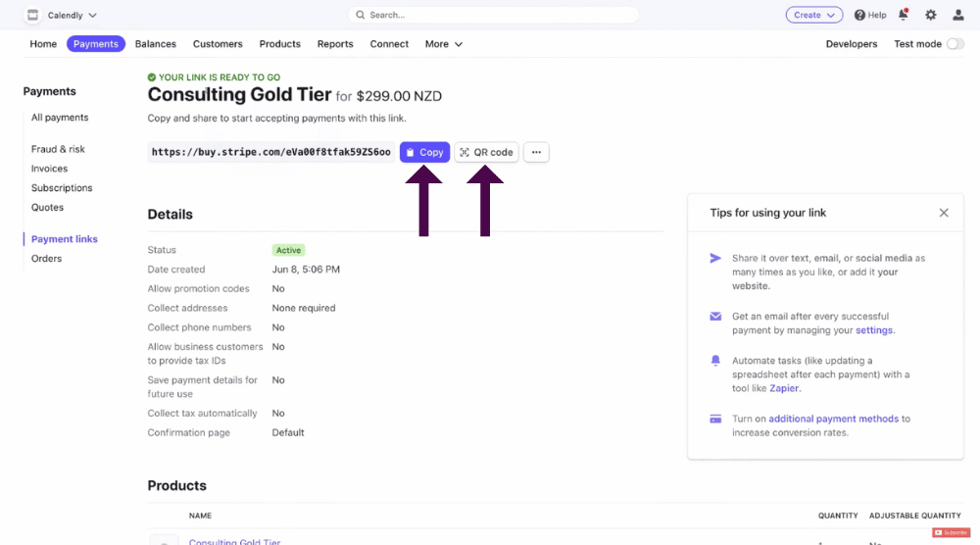Open Quotes in sidebar

tap(47, 208)
